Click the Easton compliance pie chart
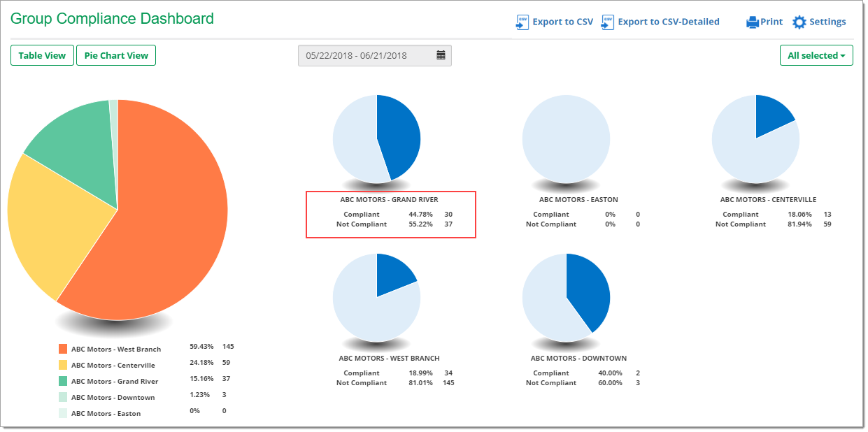 click(x=566, y=138)
